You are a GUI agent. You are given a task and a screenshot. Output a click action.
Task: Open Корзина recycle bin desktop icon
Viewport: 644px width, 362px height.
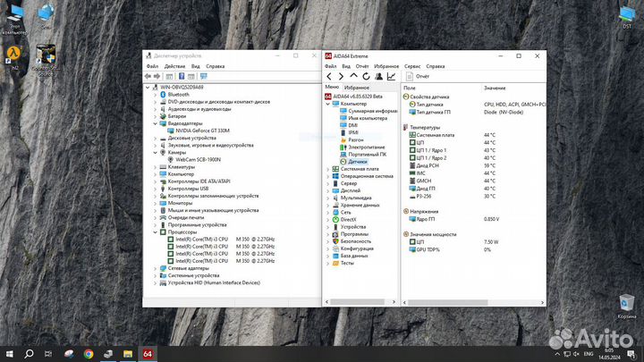627,307
